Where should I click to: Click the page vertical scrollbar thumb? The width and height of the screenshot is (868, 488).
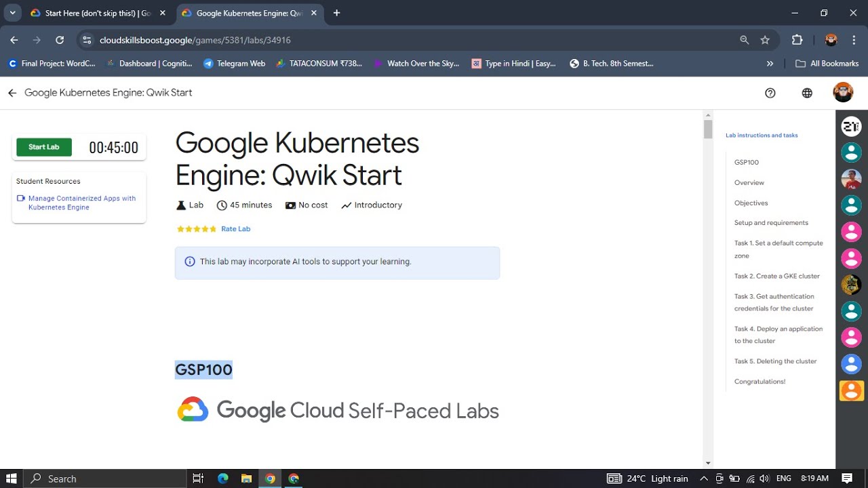click(708, 129)
